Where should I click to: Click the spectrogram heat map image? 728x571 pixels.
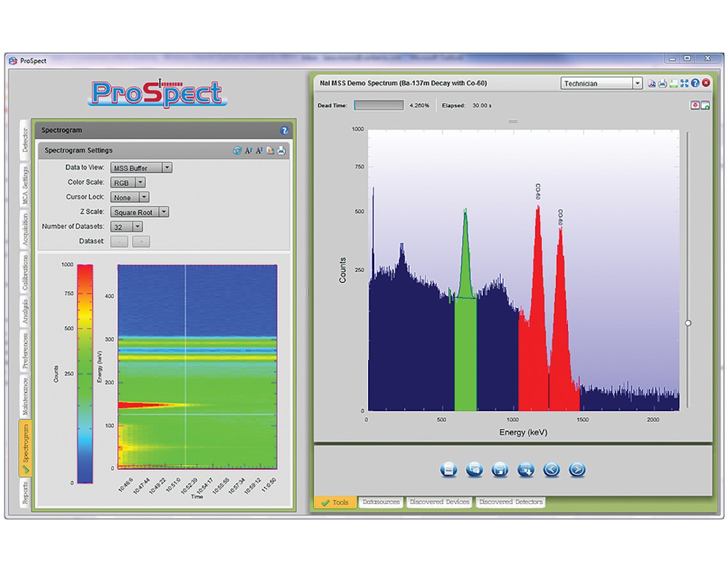[197, 366]
